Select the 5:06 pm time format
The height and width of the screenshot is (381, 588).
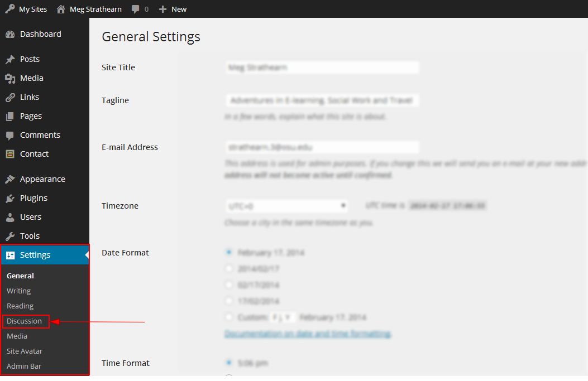pos(228,362)
